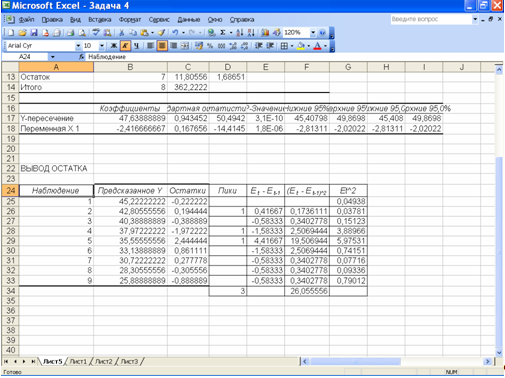The width and height of the screenshot is (505, 378).
Task: Toggle italic К formatting off
Action: pos(125,46)
